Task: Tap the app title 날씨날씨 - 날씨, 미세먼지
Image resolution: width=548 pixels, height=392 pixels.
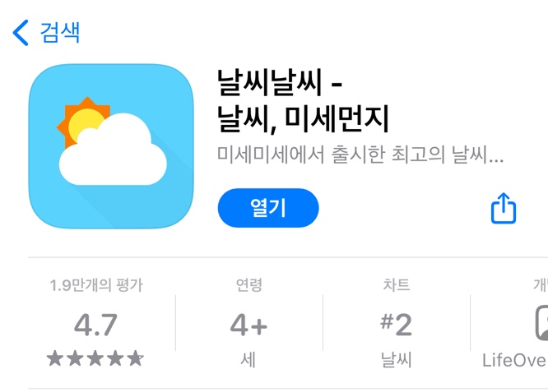Action: pyautogui.click(x=303, y=101)
